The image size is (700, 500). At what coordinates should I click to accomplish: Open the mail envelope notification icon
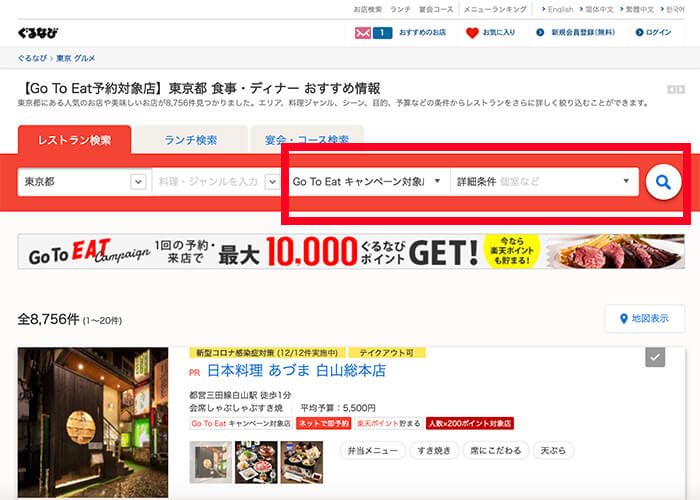[x=362, y=33]
